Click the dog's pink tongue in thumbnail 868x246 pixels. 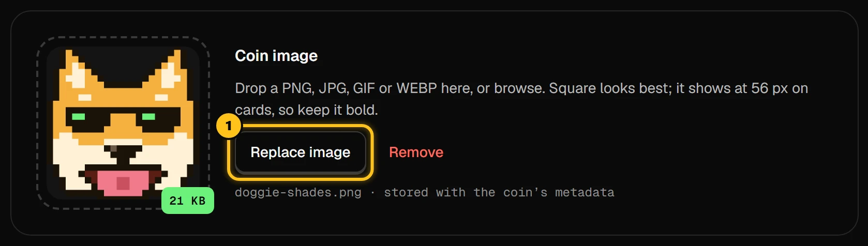point(123,182)
